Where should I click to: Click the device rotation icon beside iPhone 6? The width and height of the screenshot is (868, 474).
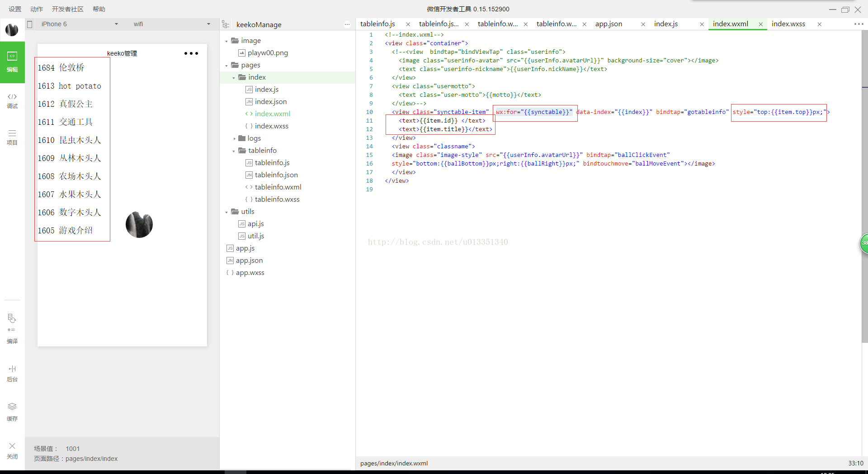pyautogui.click(x=30, y=24)
